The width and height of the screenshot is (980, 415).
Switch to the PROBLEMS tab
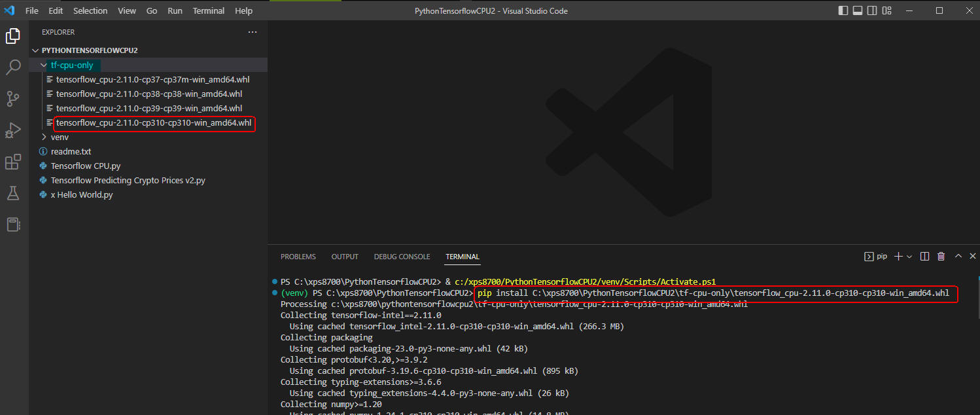click(298, 257)
